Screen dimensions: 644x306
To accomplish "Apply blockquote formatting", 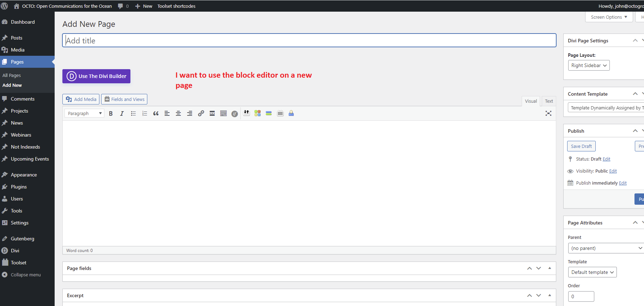I will click(156, 113).
